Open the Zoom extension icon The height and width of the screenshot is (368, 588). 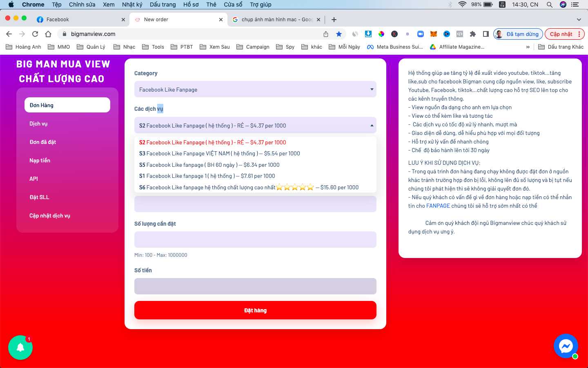point(421,34)
